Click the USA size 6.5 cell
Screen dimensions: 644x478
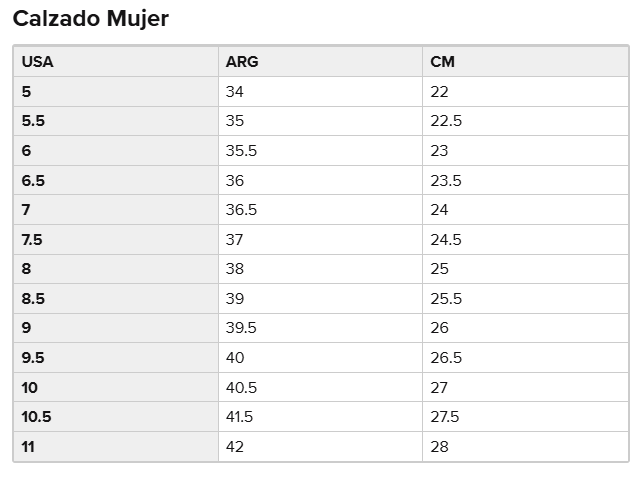33,181
